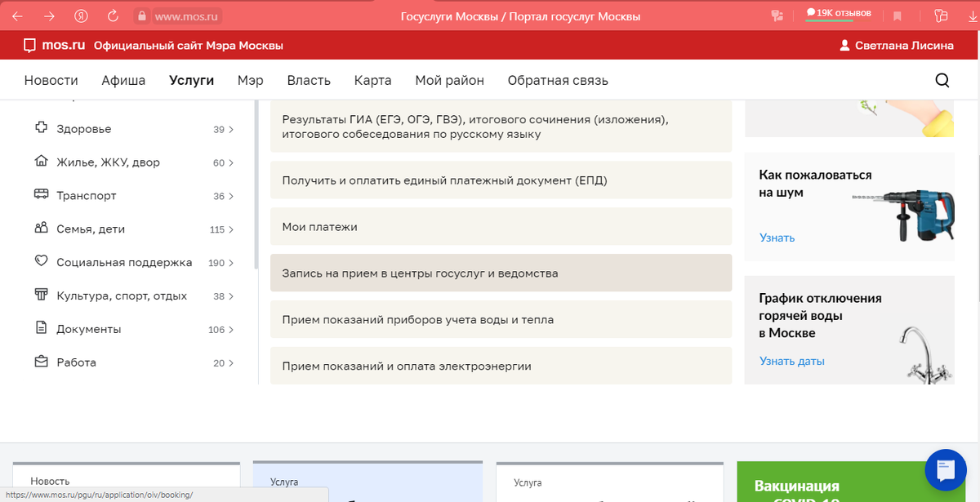Click the Культура, спорт, отдых column icon
Screen dimensions: 980x502
pyautogui.click(x=41, y=295)
